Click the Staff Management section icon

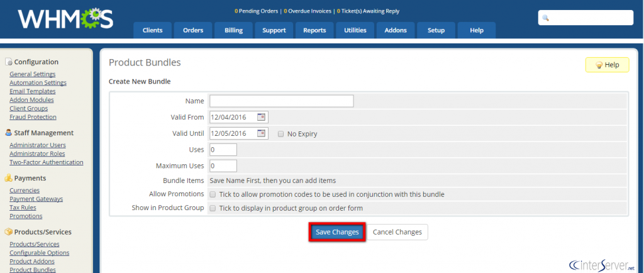click(9, 133)
